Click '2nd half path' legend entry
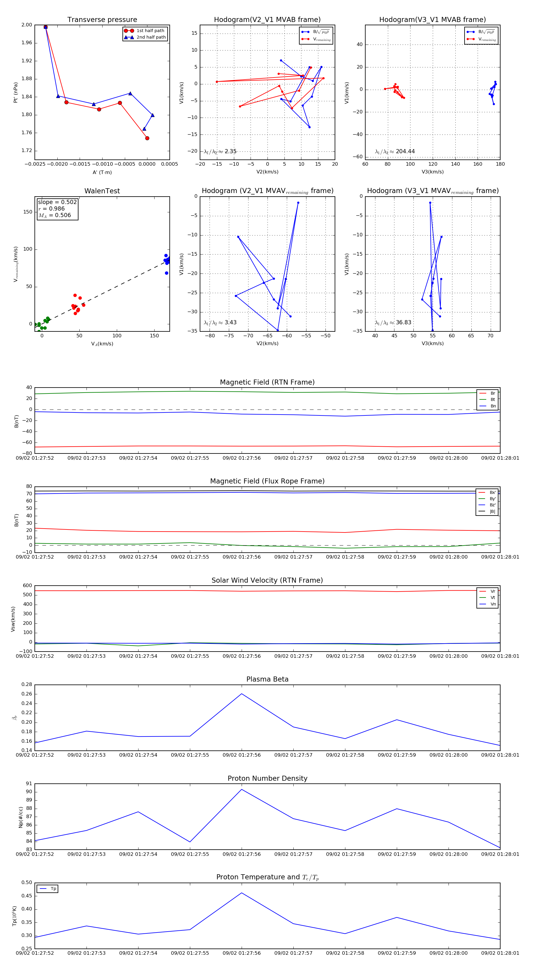 click(x=145, y=37)
